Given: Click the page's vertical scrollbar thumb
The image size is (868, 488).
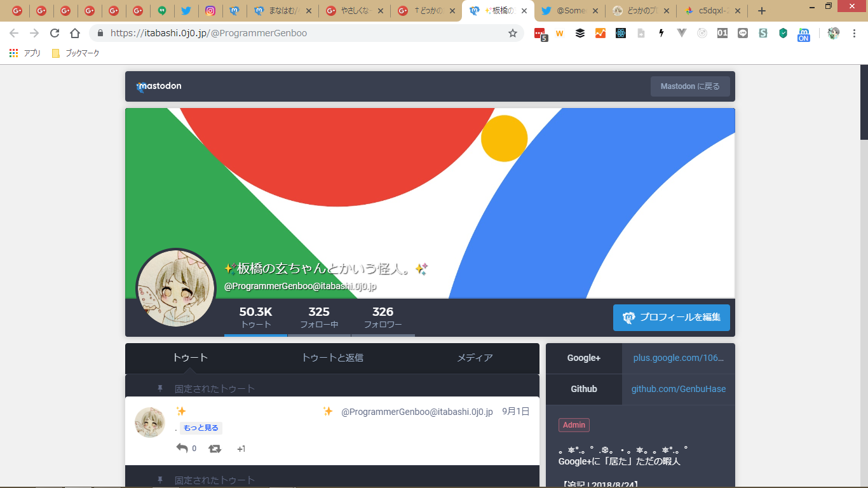Looking at the screenshot, I should click(864, 102).
